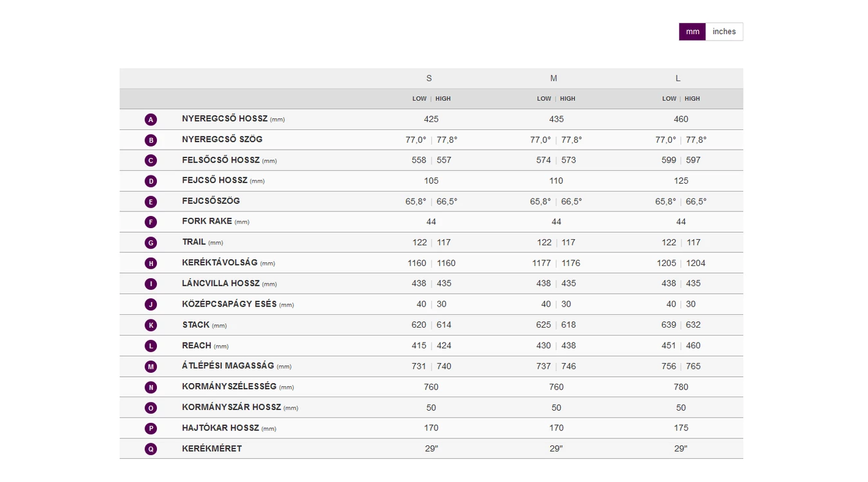868x482 pixels.
Task: Click the letter J marker icon
Action: [x=150, y=305]
